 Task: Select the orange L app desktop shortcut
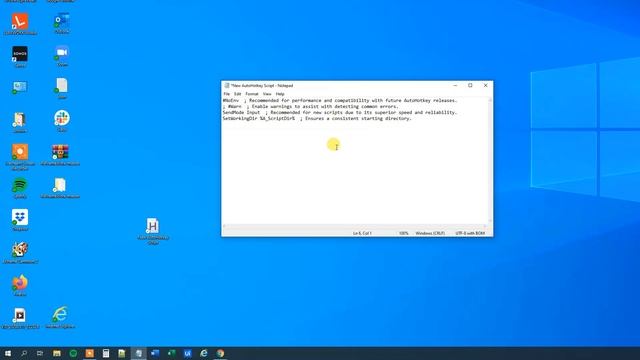pyautogui.click(x=20, y=24)
